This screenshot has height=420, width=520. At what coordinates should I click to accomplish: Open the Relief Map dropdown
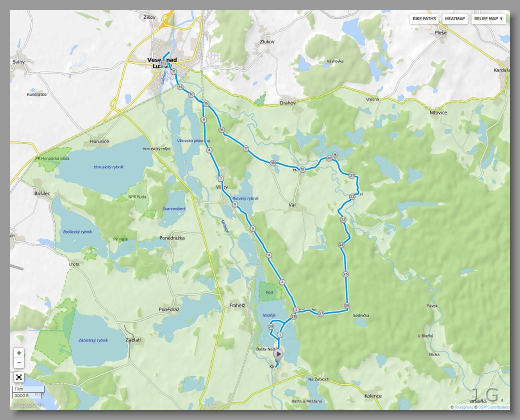(488, 18)
